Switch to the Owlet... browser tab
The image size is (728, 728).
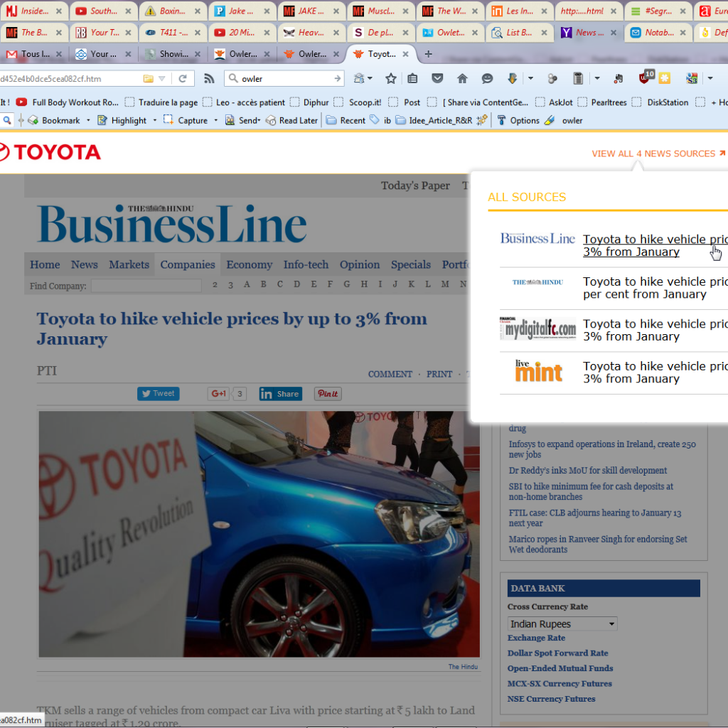pos(449,33)
